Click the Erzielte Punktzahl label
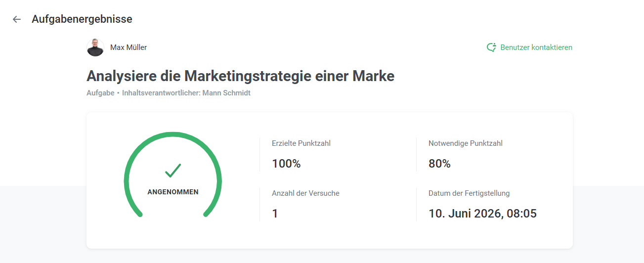The width and height of the screenshot is (644, 263). pos(301,143)
